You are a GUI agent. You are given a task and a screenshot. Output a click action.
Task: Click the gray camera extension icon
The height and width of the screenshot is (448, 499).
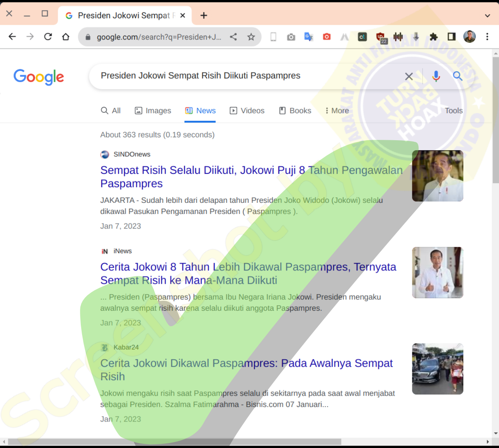(x=291, y=37)
